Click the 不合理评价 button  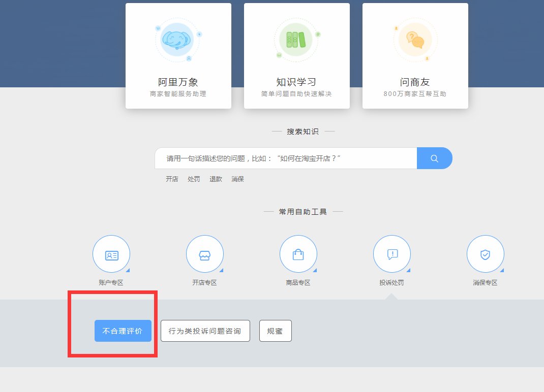(123, 331)
